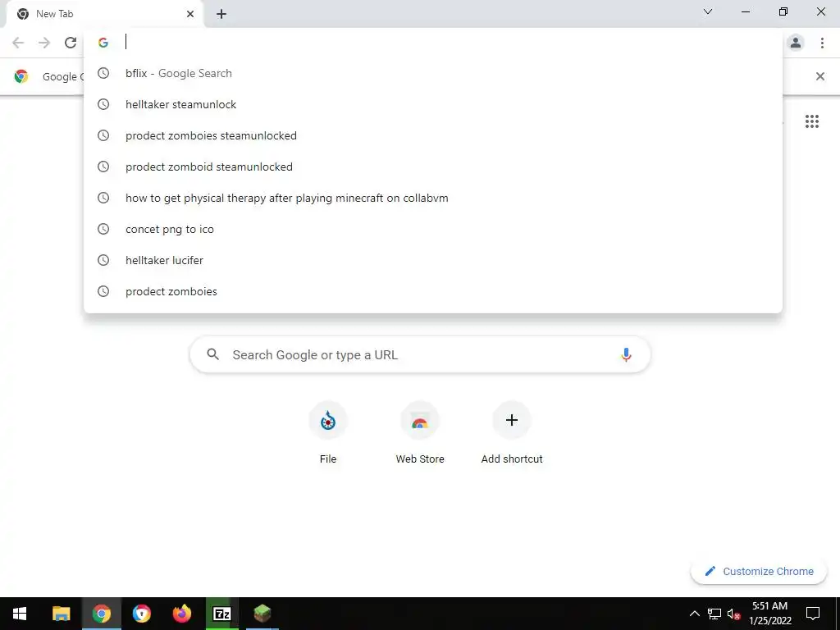The image size is (840, 630).
Task: Click Customize Chrome button
Action: [x=759, y=571]
